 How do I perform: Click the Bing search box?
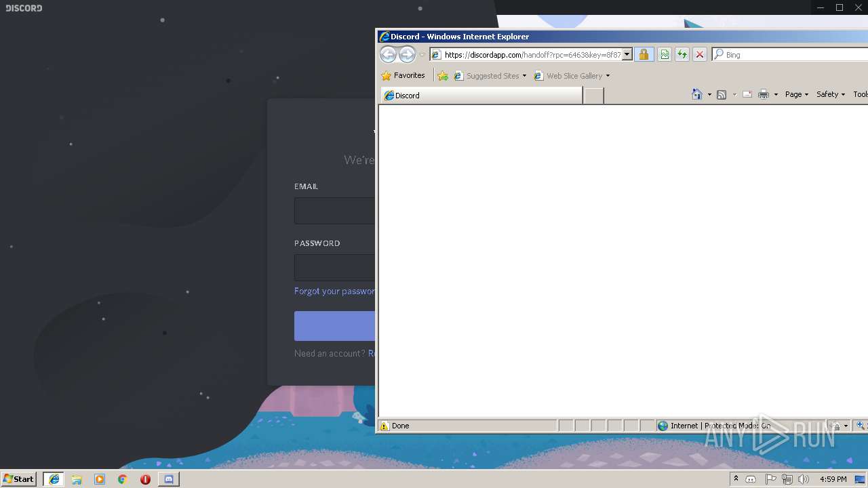pos(796,55)
